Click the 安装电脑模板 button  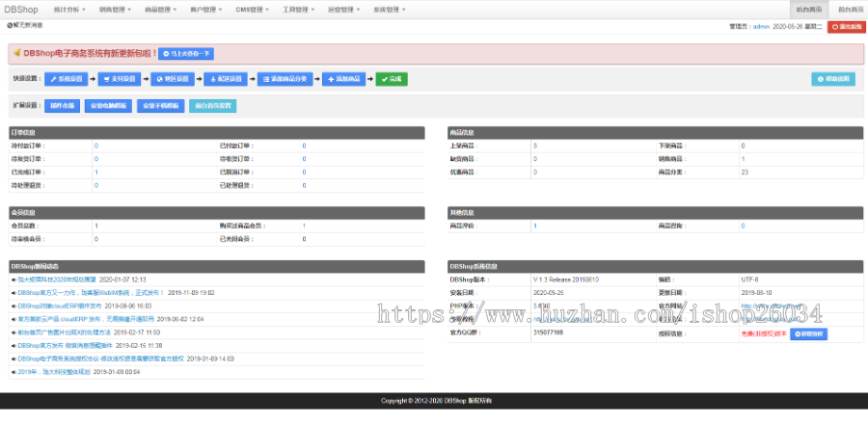(x=108, y=106)
